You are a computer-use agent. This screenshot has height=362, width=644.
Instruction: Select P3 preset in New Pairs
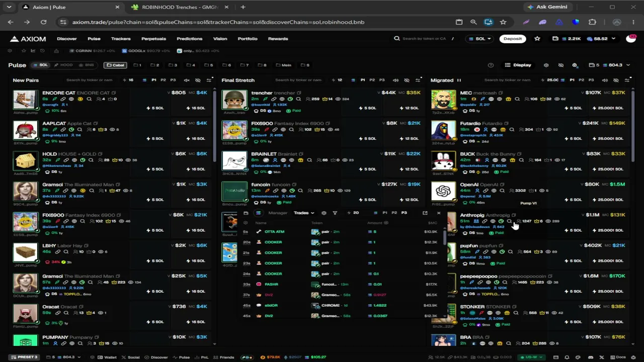(x=173, y=80)
